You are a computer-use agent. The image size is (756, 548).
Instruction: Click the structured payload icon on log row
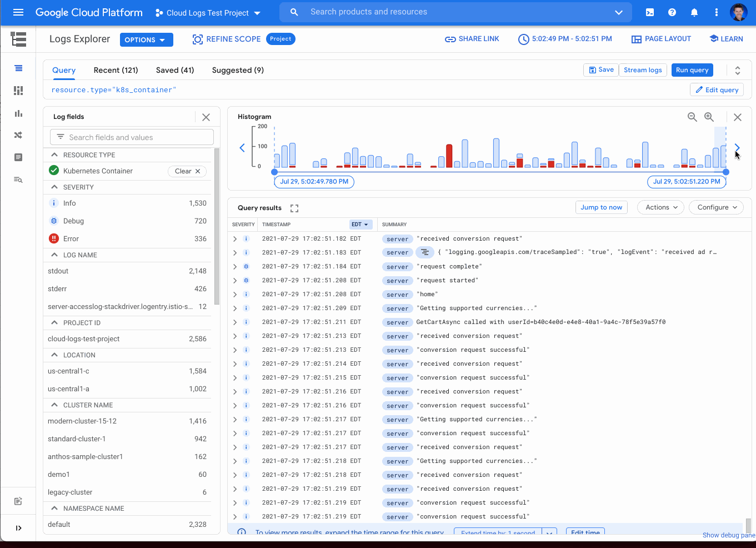(x=425, y=252)
